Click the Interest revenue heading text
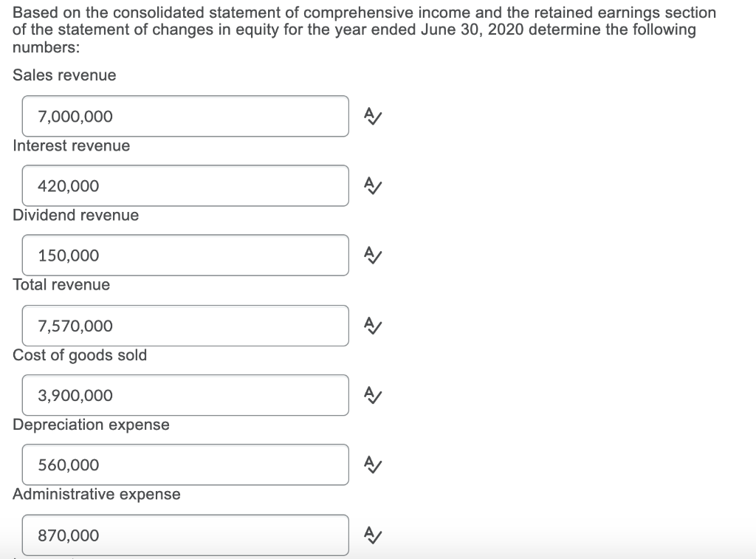The height and width of the screenshot is (559, 756). 71,145
